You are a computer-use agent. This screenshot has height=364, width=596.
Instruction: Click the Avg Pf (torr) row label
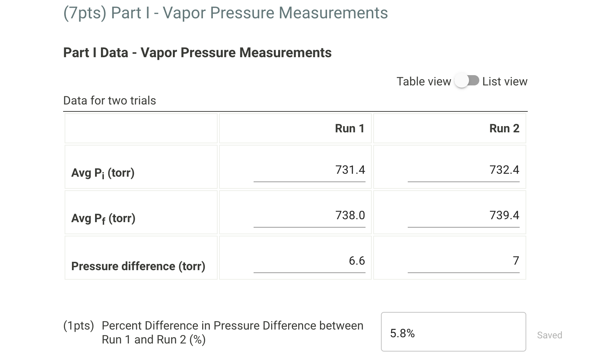(103, 218)
